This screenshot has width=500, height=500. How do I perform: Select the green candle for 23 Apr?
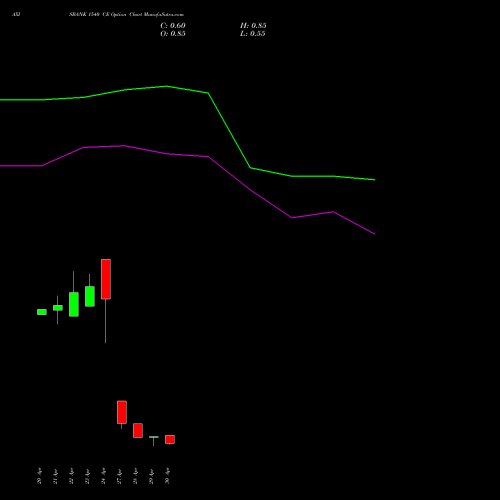[x=90, y=296]
